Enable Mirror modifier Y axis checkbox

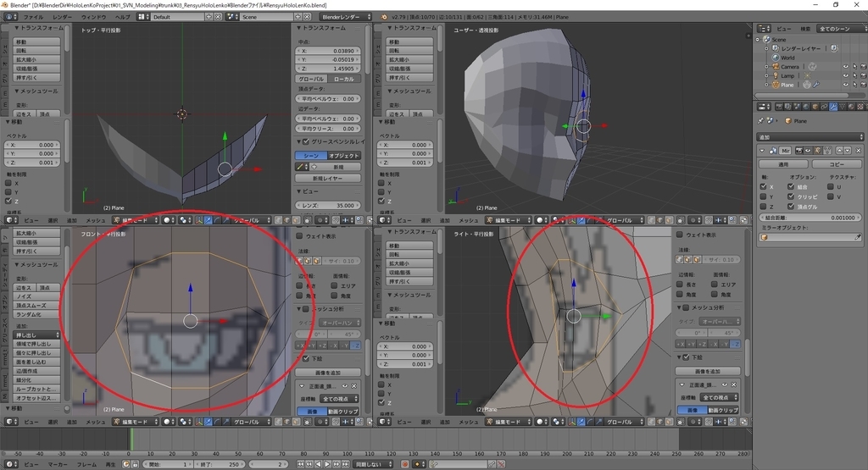click(x=764, y=196)
